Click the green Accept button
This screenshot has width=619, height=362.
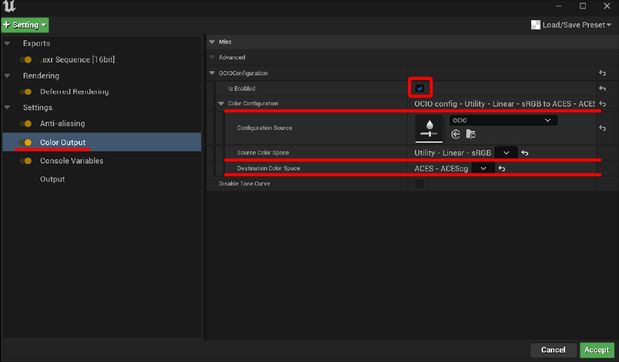[x=596, y=350]
